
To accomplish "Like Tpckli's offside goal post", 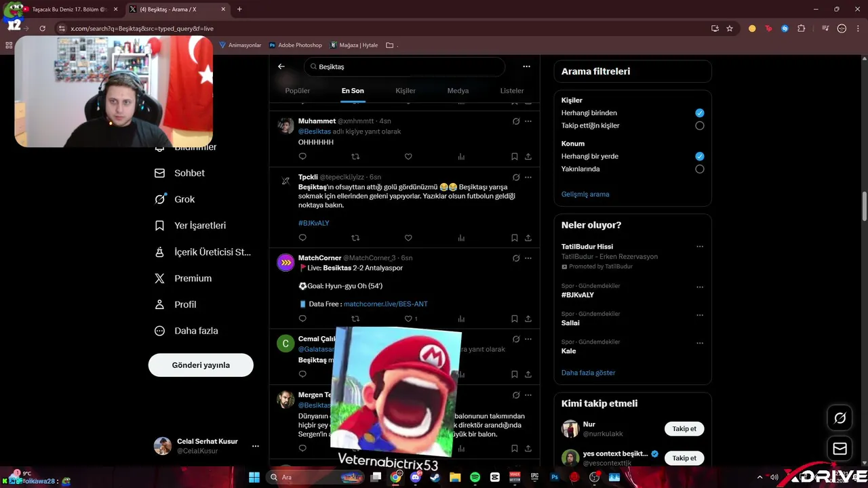I will point(408,238).
